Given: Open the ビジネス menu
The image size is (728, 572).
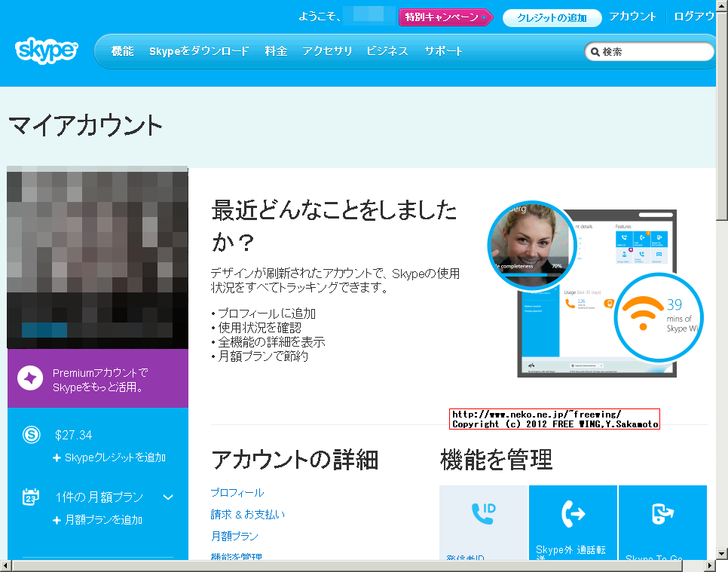Looking at the screenshot, I should pyautogui.click(x=387, y=51).
